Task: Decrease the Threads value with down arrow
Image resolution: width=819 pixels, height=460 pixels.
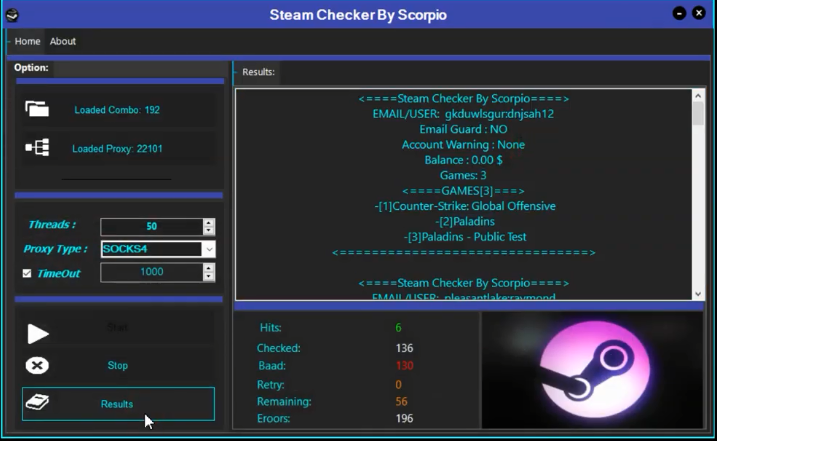Action: [208, 230]
